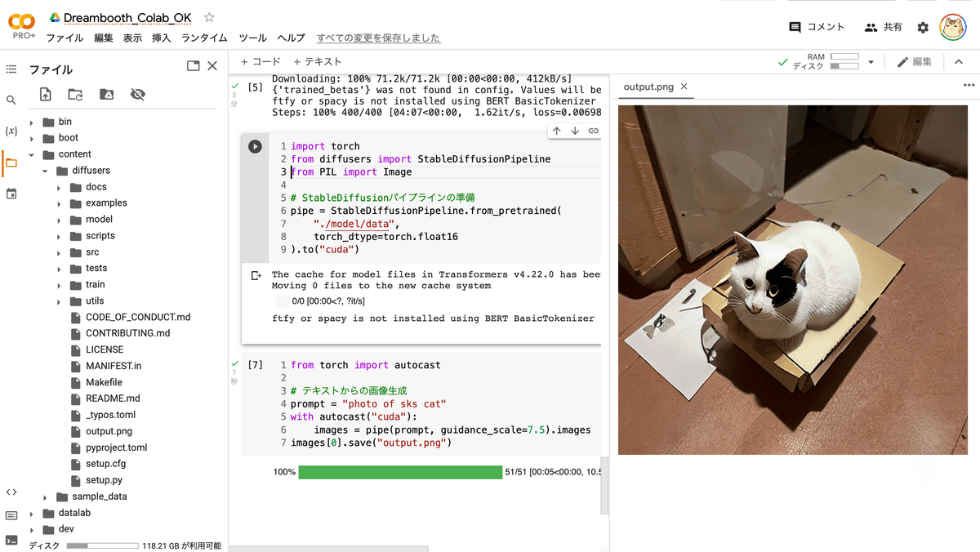This screenshot has width=980, height=552.
Task: Add a code cell with + コード
Action: (x=261, y=61)
